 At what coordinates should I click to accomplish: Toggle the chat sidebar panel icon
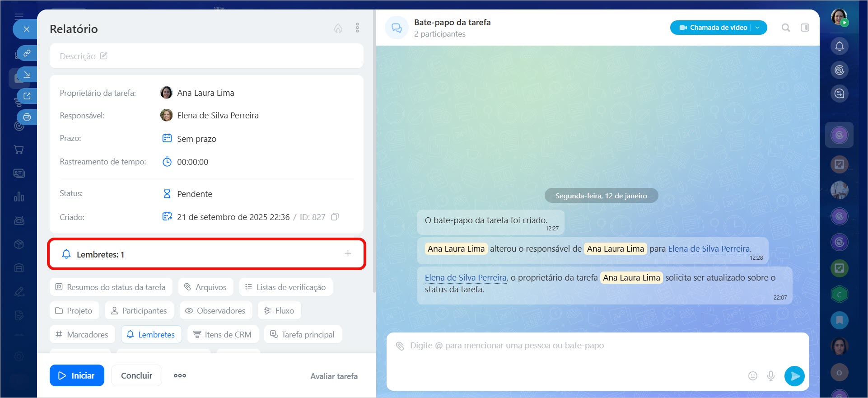805,28
